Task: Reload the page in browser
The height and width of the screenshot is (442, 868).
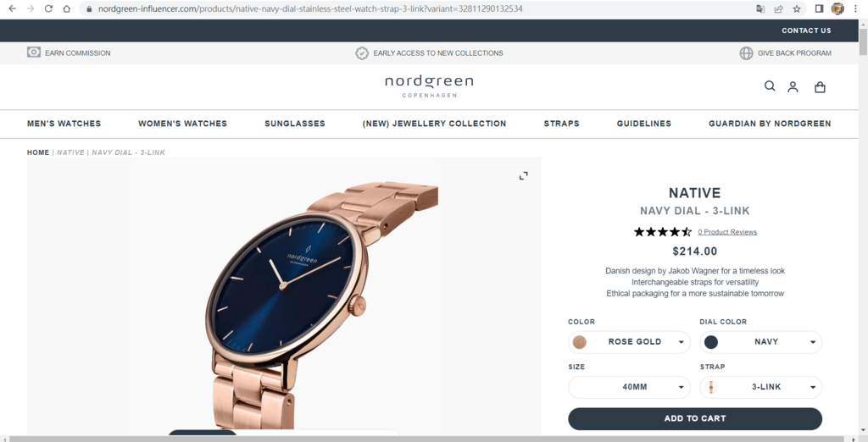Action: click(x=48, y=8)
